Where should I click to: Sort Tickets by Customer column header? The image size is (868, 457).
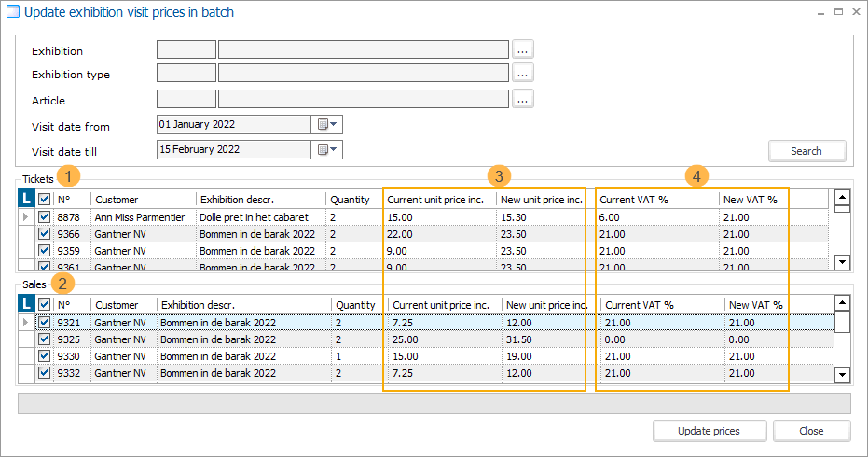point(143,199)
